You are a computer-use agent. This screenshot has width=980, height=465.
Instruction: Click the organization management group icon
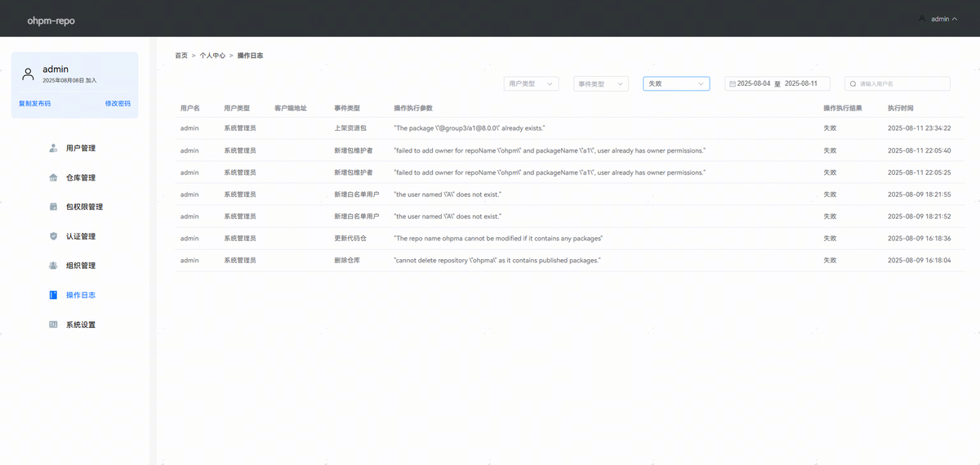pyautogui.click(x=53, y=266)
